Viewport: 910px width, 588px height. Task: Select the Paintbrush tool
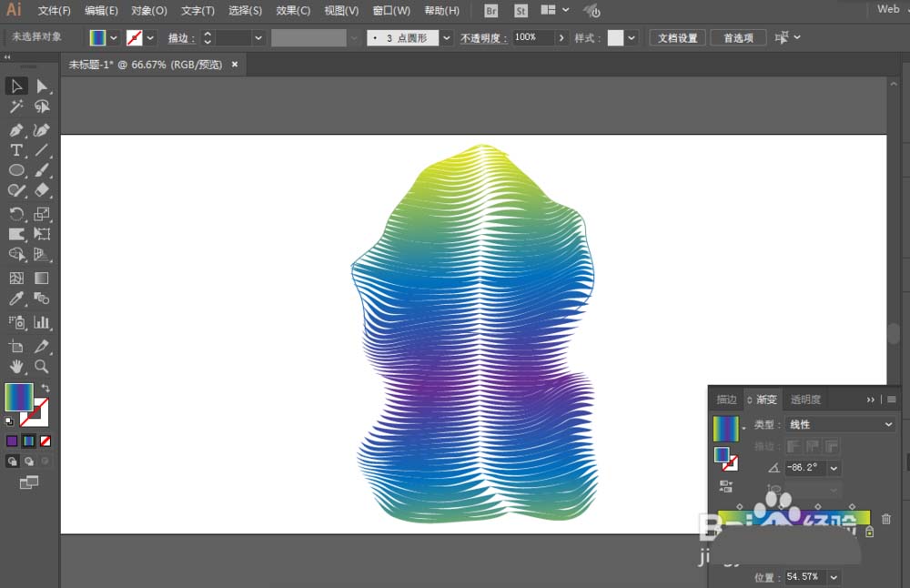42,170
